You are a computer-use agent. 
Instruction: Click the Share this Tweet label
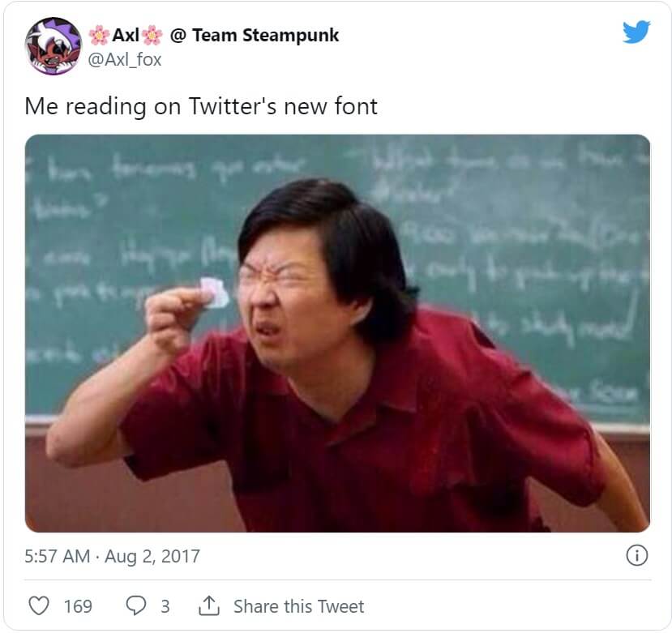pos(299,606)
